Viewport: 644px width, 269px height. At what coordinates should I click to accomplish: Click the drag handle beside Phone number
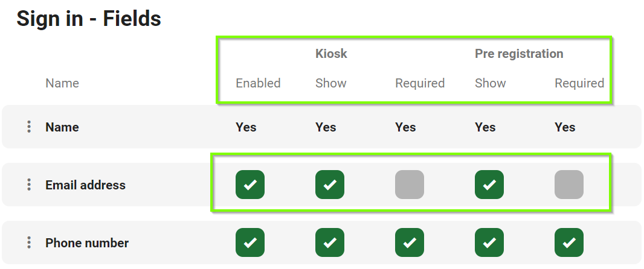click(x=29, y=243)
